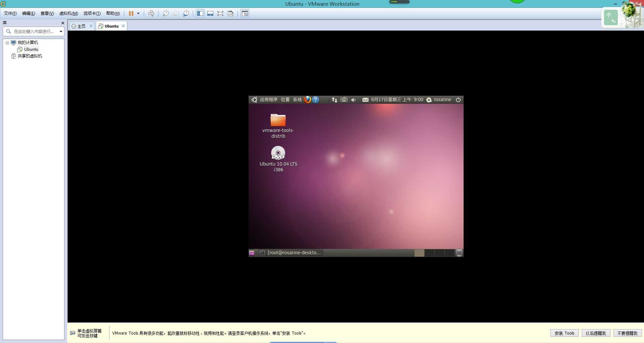
Task: Open the snapshot manager icon
Action: [x=186, y=13]
